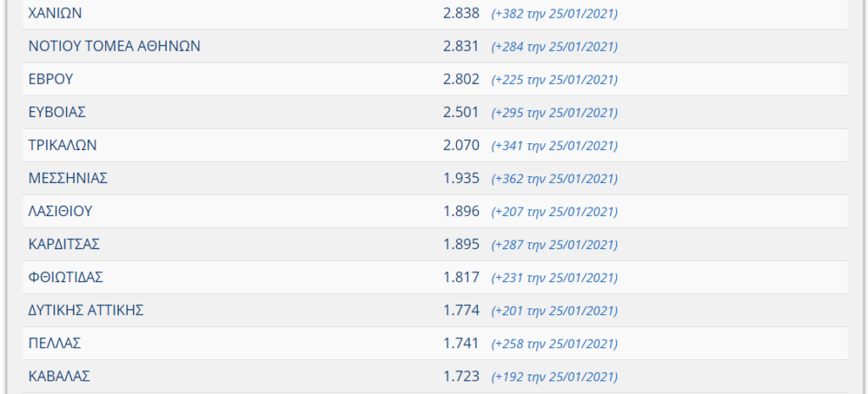868x394 pixels.
Task: Select the ΚΑΒΑΛΑΣ row label
Action: 59,377
